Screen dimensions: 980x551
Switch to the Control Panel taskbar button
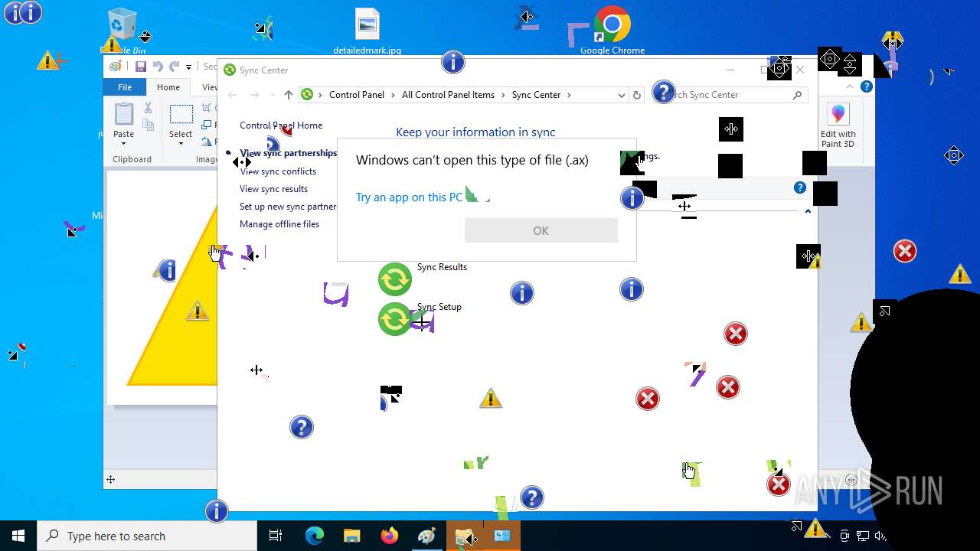pyautogui.click(x=502, y=536)
